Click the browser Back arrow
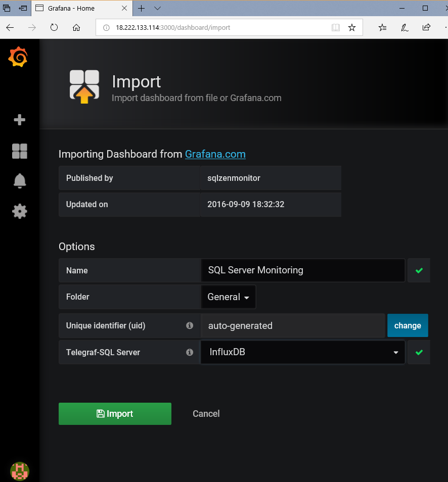The image size is (448, 482). (10, 28)
